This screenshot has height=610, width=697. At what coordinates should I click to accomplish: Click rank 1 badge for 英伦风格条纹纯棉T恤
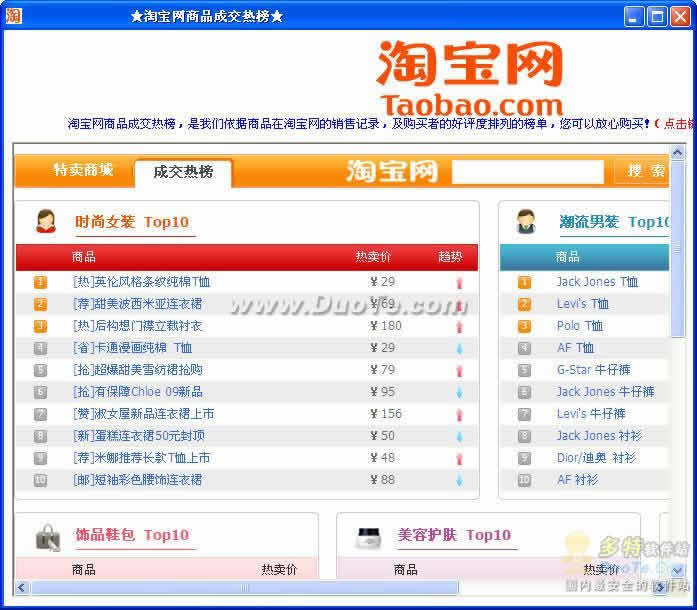coord(40,282)
